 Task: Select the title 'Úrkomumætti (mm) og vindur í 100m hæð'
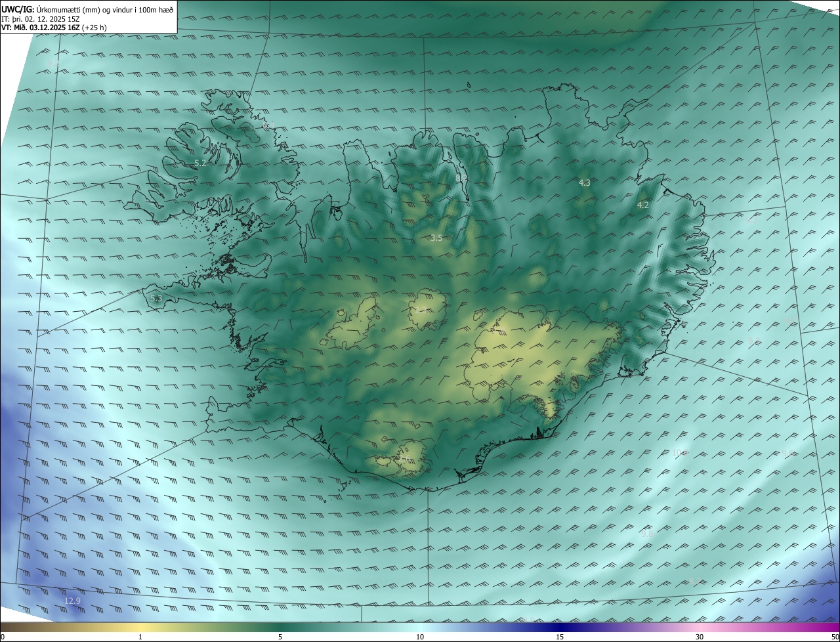coord(105,9)
